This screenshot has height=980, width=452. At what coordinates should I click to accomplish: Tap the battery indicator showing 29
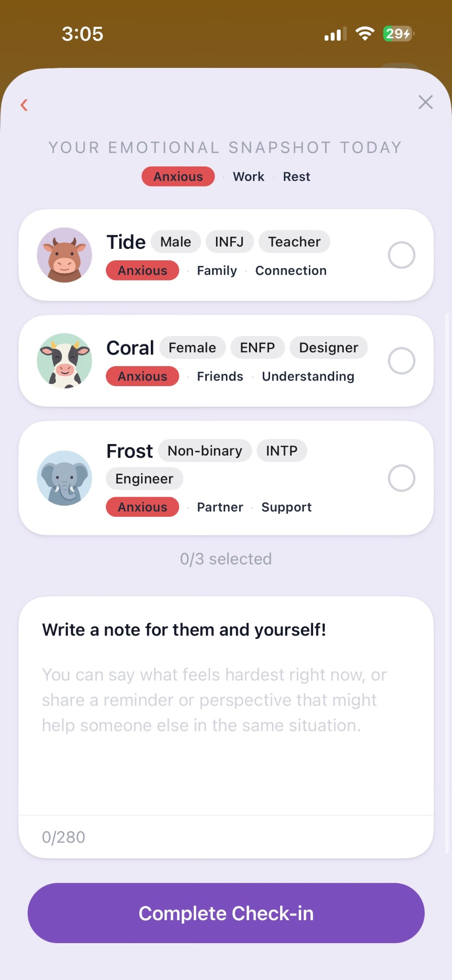(396, 33)
